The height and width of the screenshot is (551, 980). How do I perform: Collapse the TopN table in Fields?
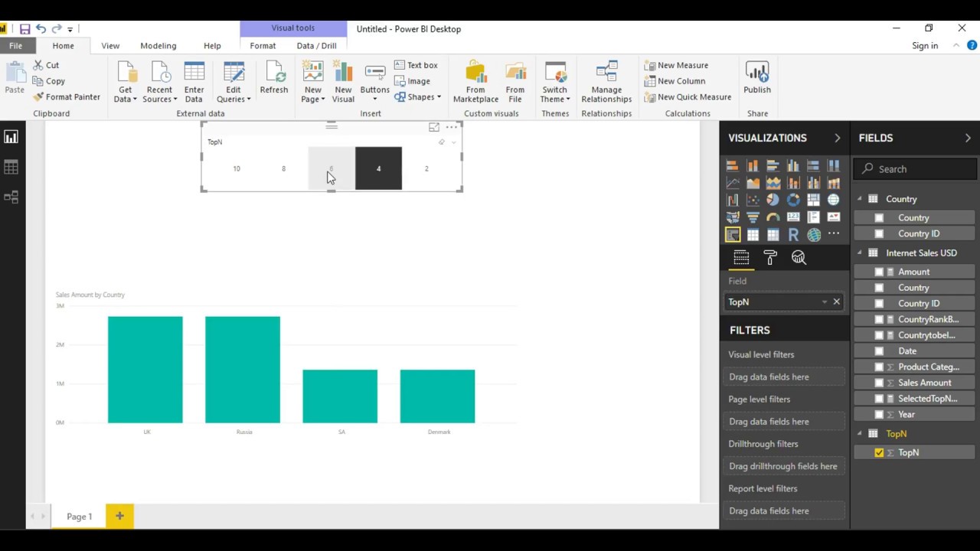860,434
